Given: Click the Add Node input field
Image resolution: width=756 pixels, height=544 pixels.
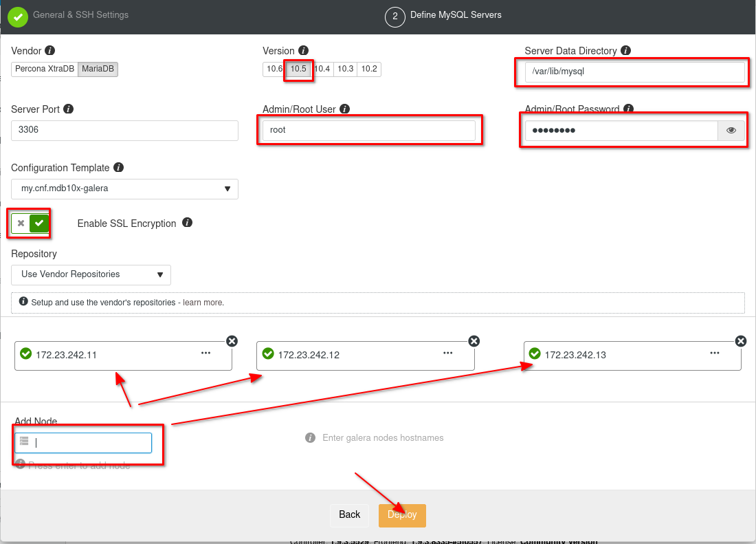Looking at the screenshot, I should coord(89,443).
